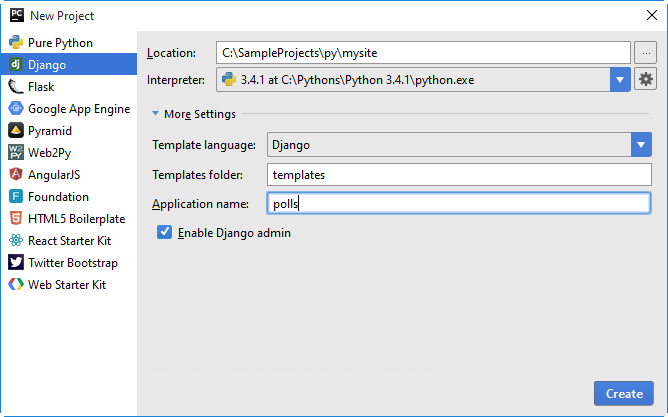Click the 'Templates folder:' label
Screen dimensions: 668x417
(197, 175)
